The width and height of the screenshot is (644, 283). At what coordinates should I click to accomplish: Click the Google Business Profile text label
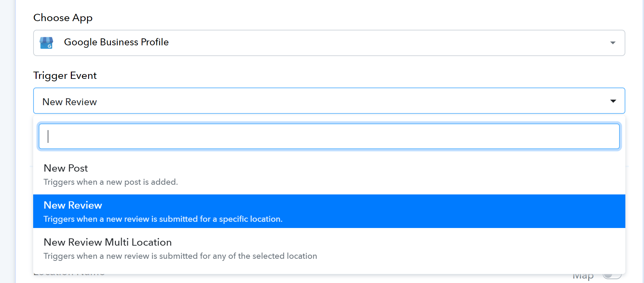coord(116,42)
